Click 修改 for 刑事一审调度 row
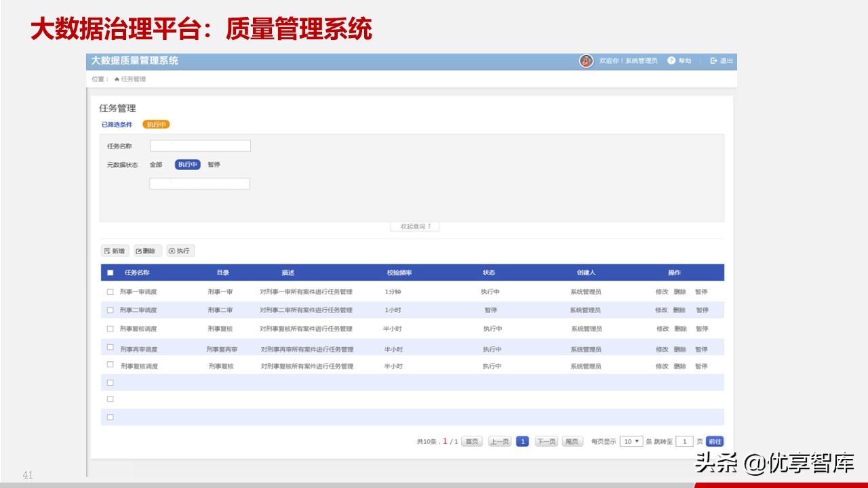 (x=663, y=292)
